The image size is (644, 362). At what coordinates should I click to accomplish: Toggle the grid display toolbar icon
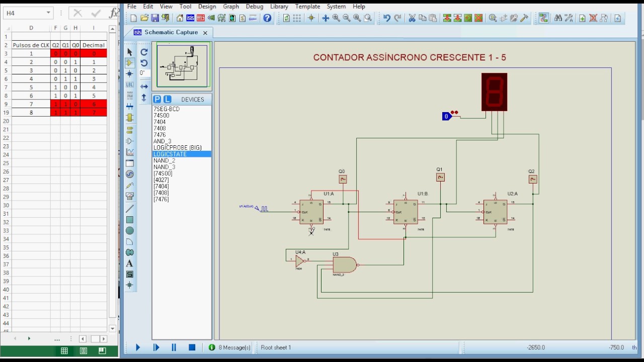297,18
